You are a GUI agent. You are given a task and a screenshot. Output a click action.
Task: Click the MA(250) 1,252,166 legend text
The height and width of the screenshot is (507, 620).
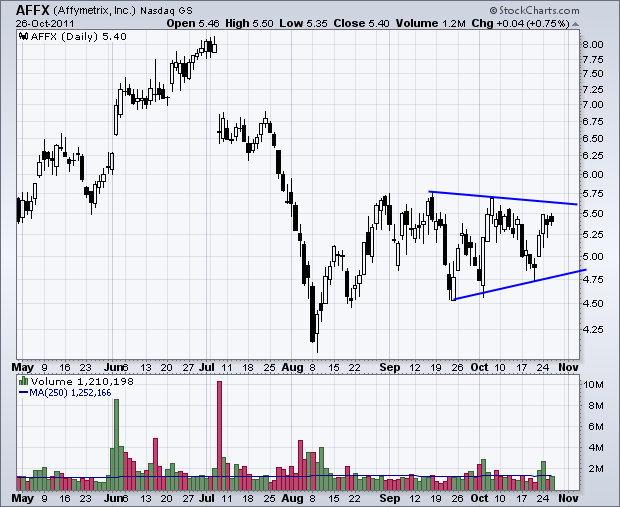tap(70, 393)
